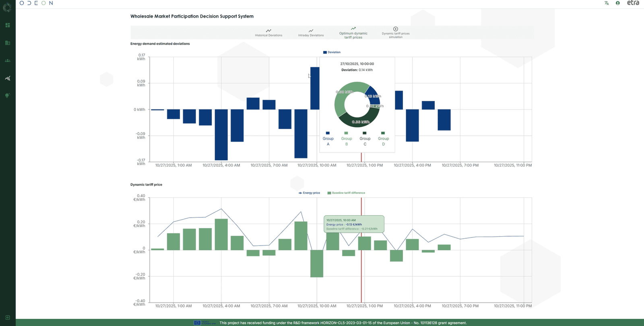644x326 pixels.
Task: Open the community groups icon in sidebar
Action: (7, 60)
